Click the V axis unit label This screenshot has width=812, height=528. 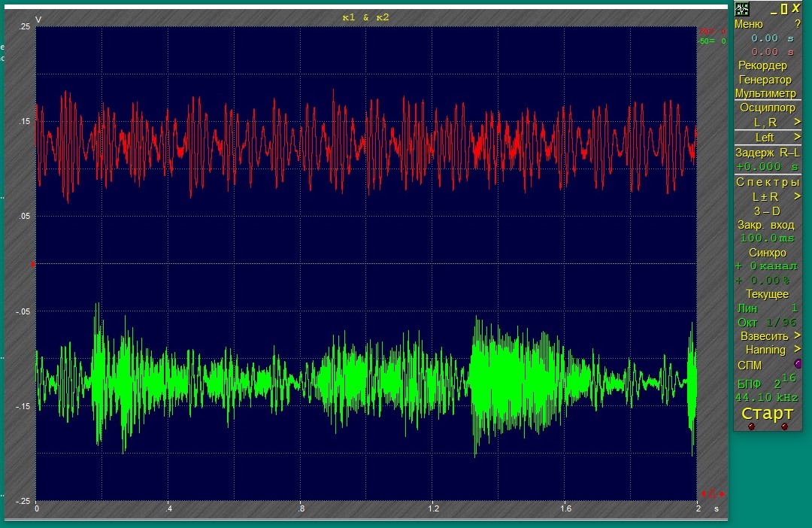coord(38,20)
